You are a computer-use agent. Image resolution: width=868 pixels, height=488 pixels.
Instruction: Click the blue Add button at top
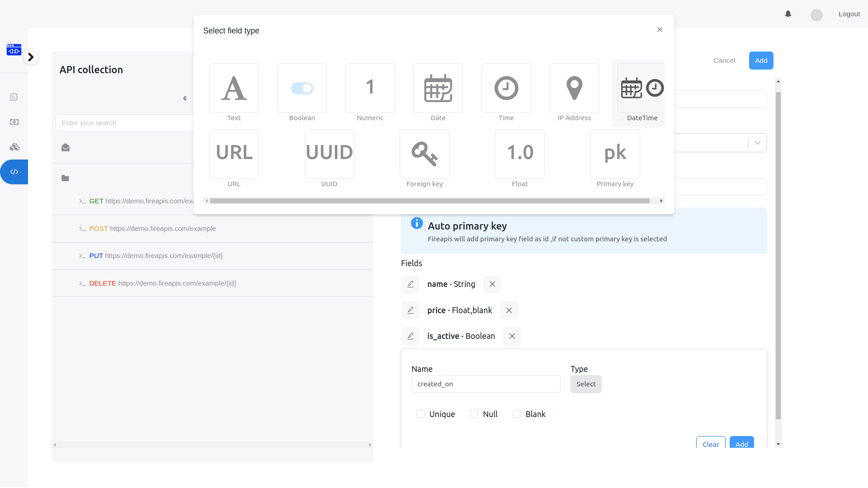pyautogui.click(x=761, y=61)
